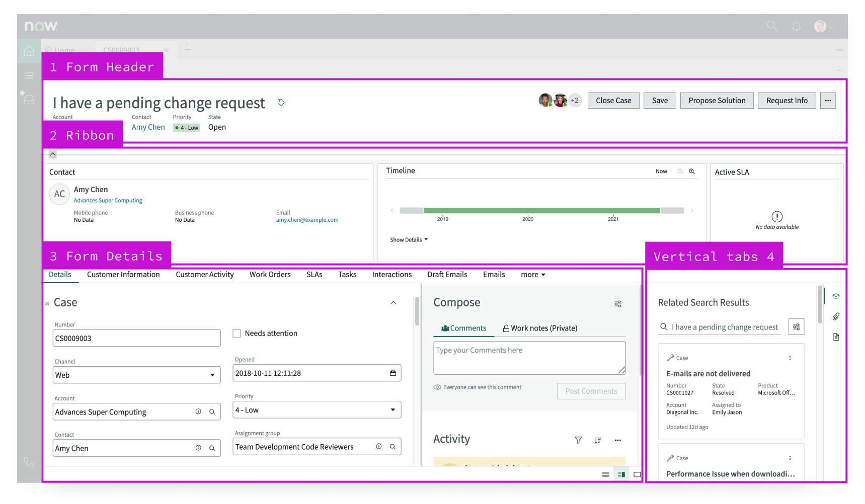The image size is (865, 504).
Task: Click the notifications bell icon
Action: [796, 26]
